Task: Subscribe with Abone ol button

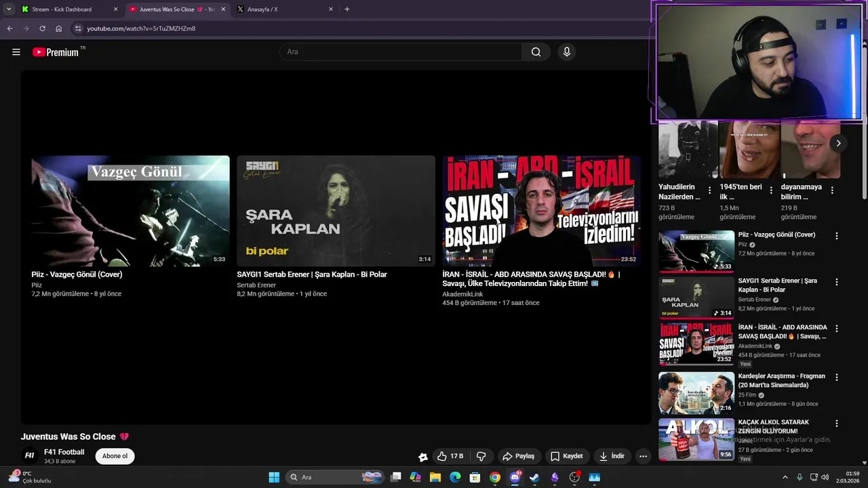Action: coord(115,456)
